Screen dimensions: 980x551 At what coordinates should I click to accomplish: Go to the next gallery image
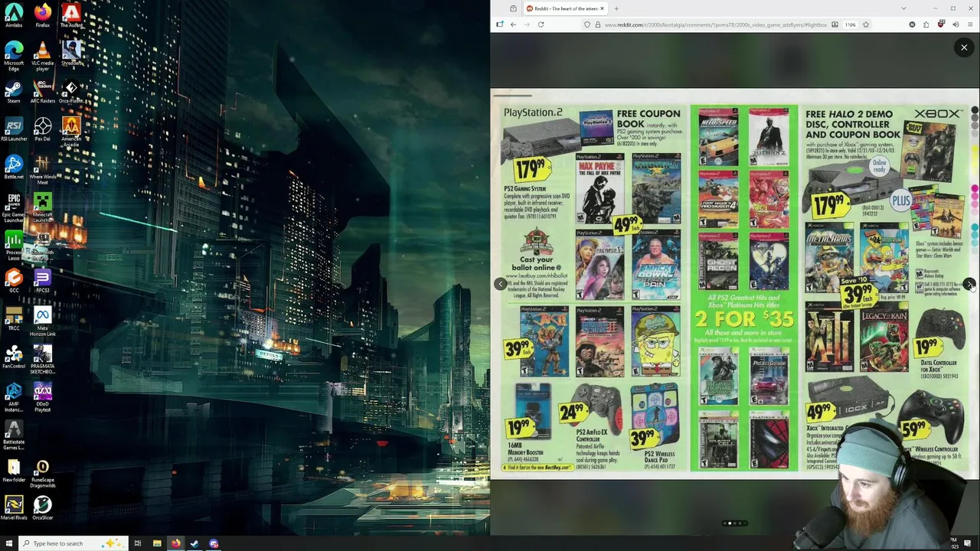(969, 284)
